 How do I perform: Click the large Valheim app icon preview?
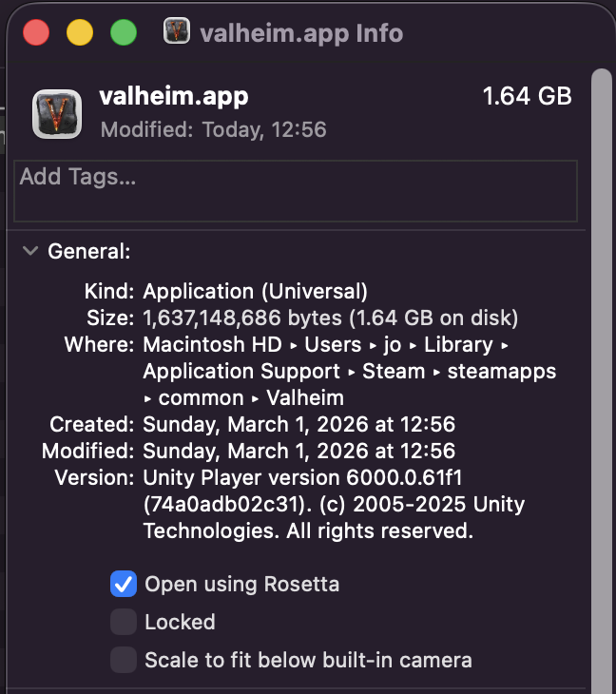click(x=57, y=114)
